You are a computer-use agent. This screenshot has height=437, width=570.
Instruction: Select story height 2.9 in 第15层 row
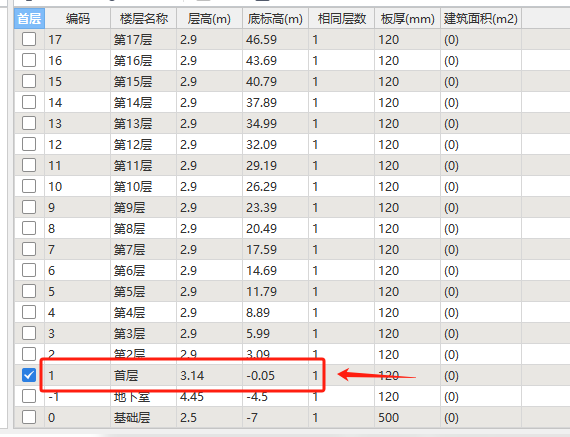coord(188,81)
